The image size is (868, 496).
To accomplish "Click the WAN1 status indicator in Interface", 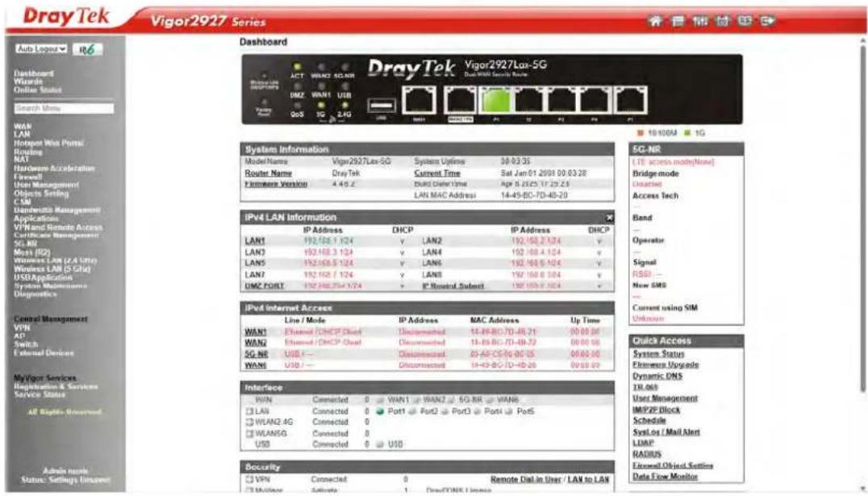I will coord(380,400).
